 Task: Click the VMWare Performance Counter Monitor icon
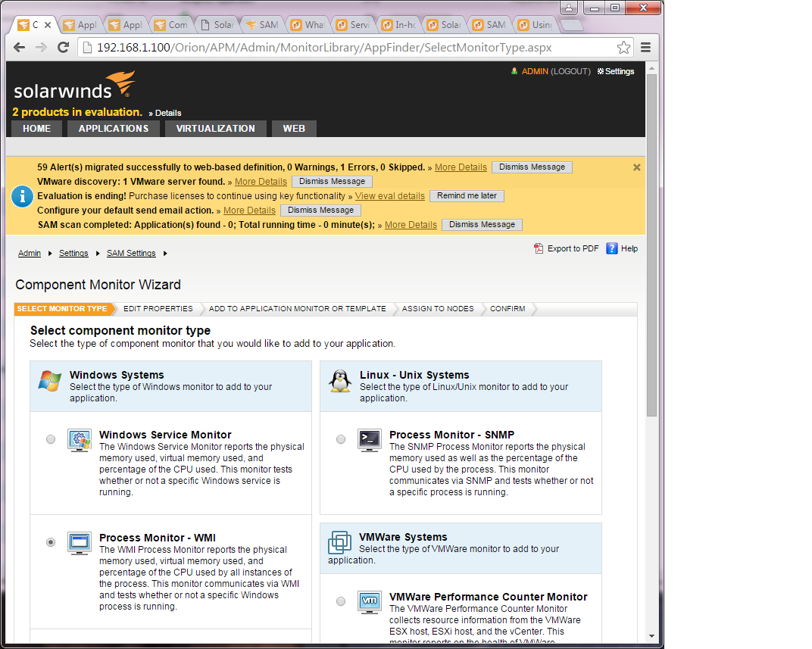tap(369, 602)
